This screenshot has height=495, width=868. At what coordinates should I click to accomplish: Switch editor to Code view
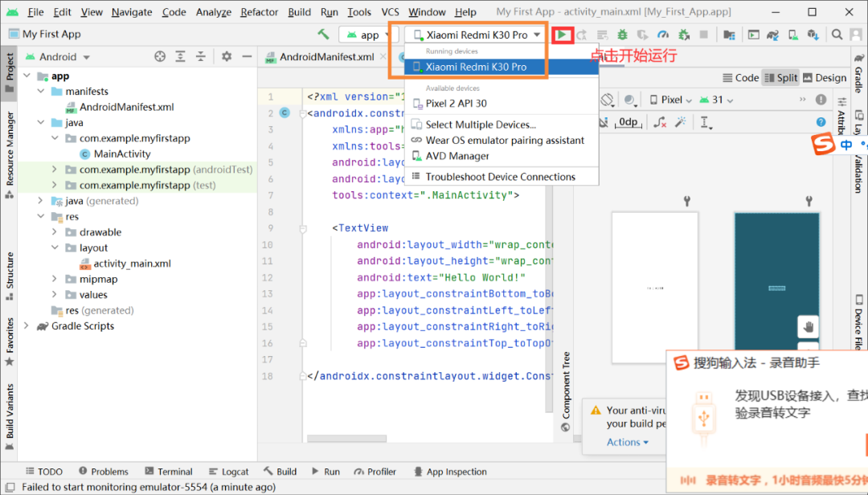tap(741, 78)
